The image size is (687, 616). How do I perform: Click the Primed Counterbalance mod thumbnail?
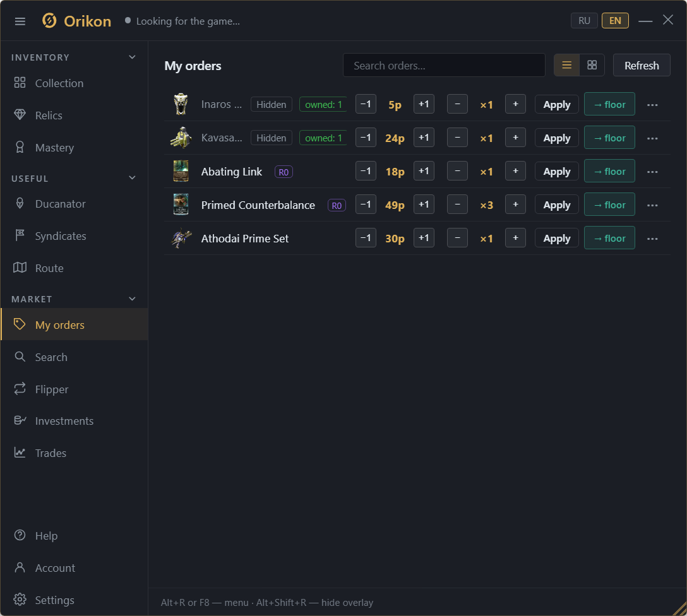181,204
